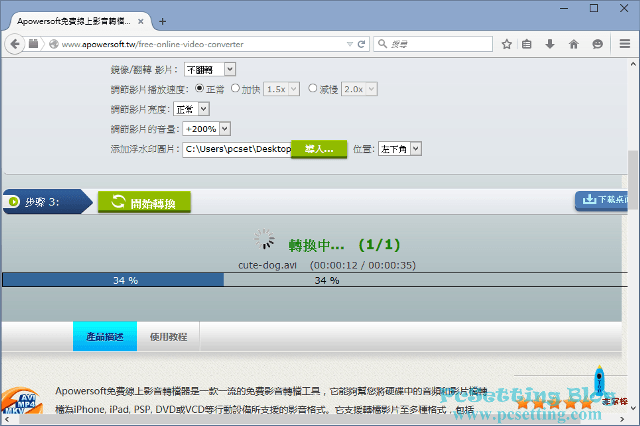Open the video brightness 正常 dropdown
Image resolution: width=640 pixels, height=426 pixels.
tap(191, 109)
